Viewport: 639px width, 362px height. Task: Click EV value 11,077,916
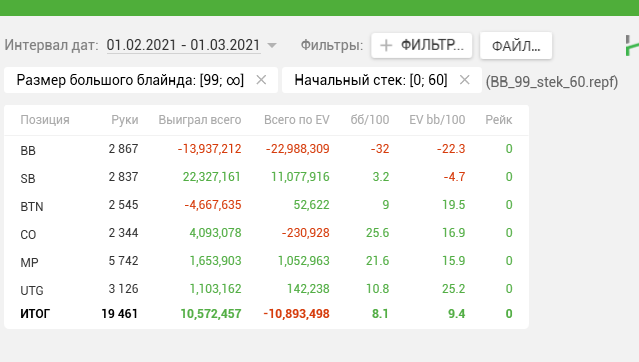pyautogui.click(x=300, y=177)
